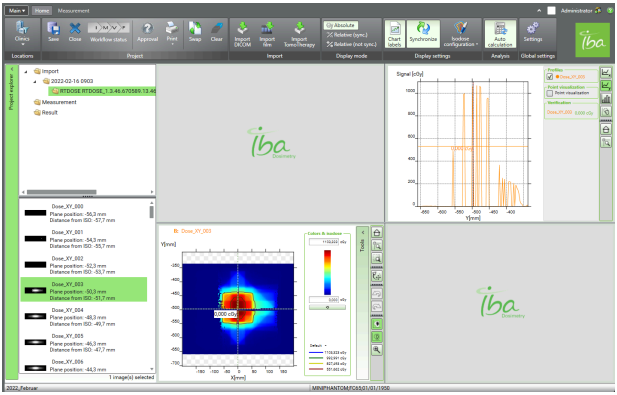Click the rainbow color scale bar
Viewport: 617px width, 395px height.
[x=327, y=272]
